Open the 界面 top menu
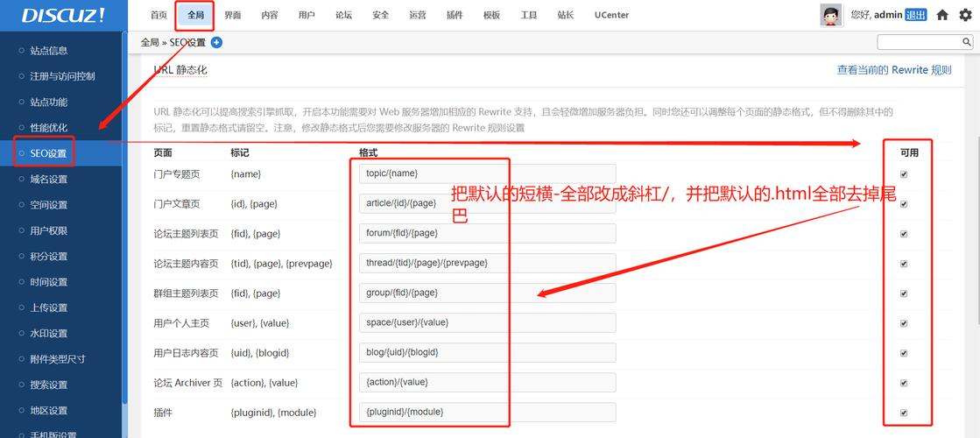The image size is (980, 438). [x=232, y=15]
